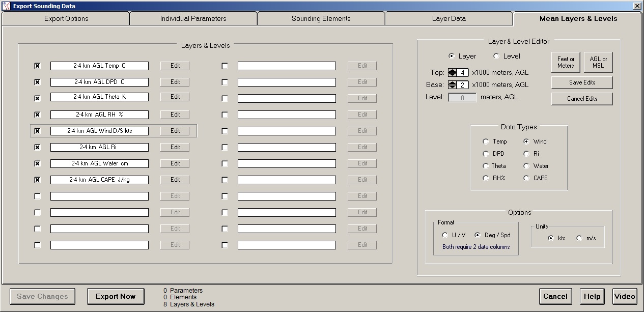Click the Base value stepper arrows

pyautogui.click(x=452, y=84)
